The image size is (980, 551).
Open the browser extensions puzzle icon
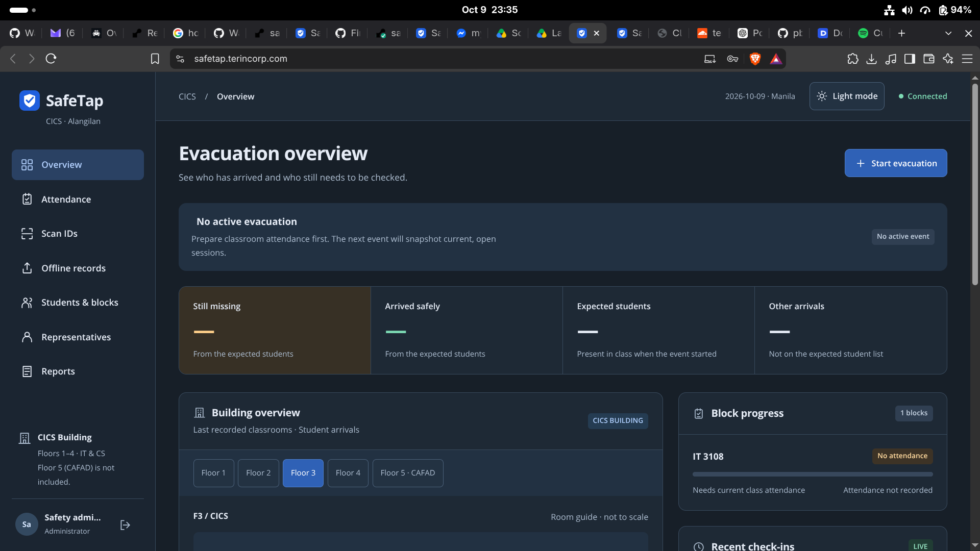852,59
